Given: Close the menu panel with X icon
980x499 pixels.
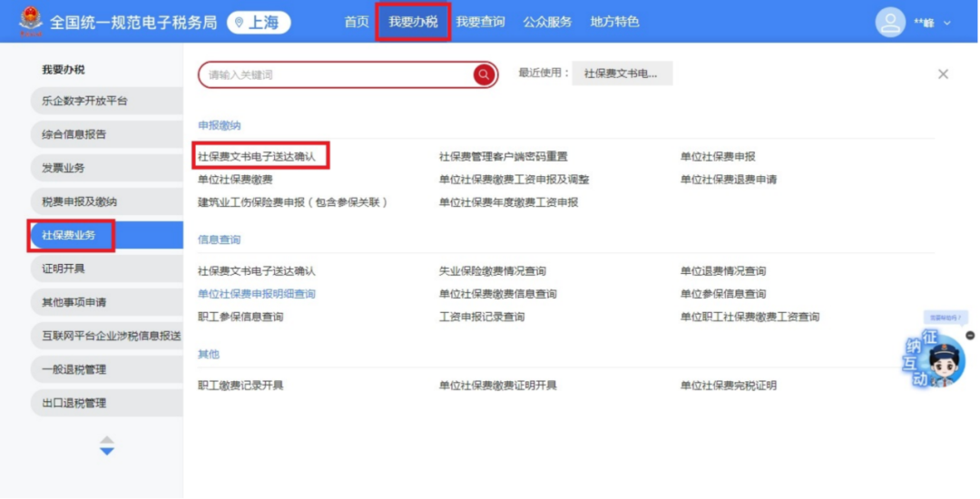Looking at the screenshot, I should click(943, 74).
